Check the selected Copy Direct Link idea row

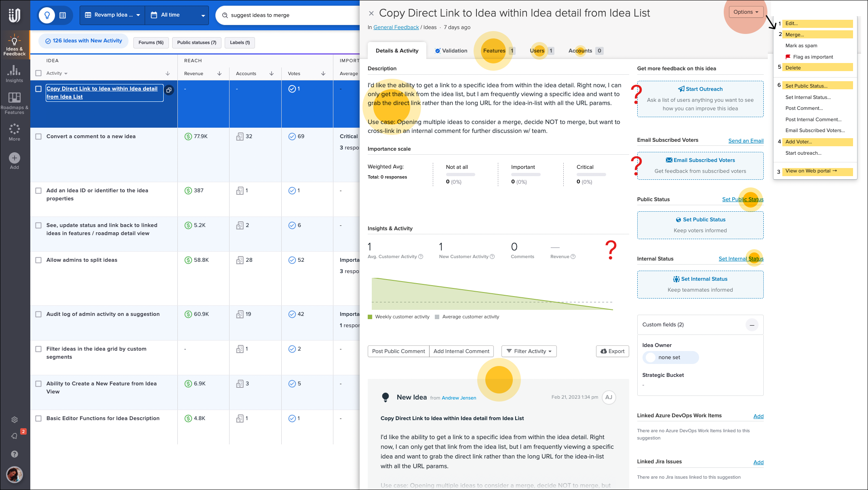coord(38,89)
